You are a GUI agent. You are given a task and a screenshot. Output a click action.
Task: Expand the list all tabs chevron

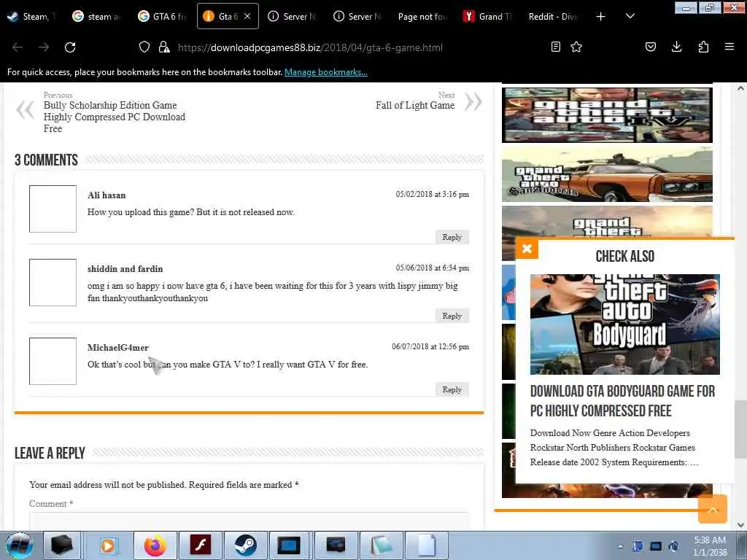(630, 16)
